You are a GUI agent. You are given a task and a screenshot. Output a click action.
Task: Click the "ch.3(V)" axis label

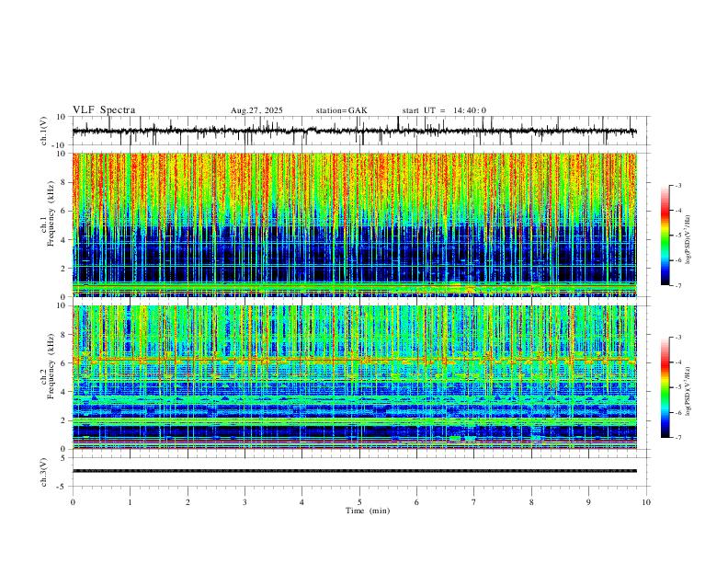[44, 472]
